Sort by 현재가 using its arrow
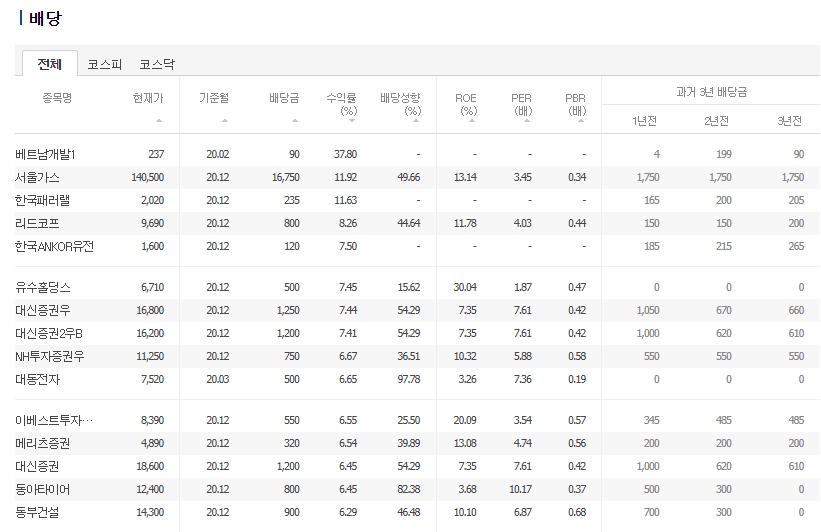 tap(159, 120)
